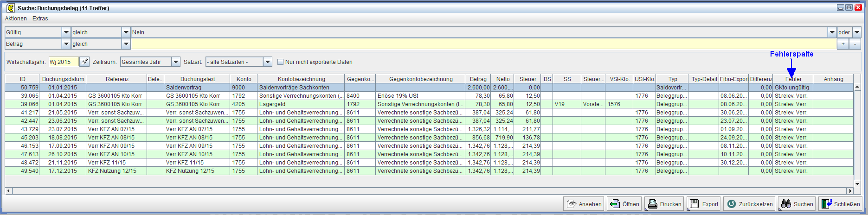The height and width of the screenshot is (215, 868).
Task: Open the Extras menu
Action: [x=40, y=19]
